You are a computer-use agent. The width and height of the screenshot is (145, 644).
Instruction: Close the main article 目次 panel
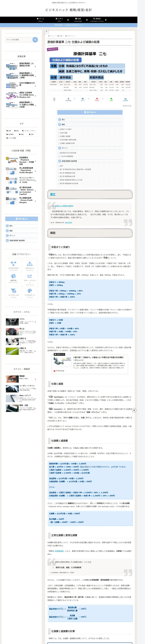[90, 112]
